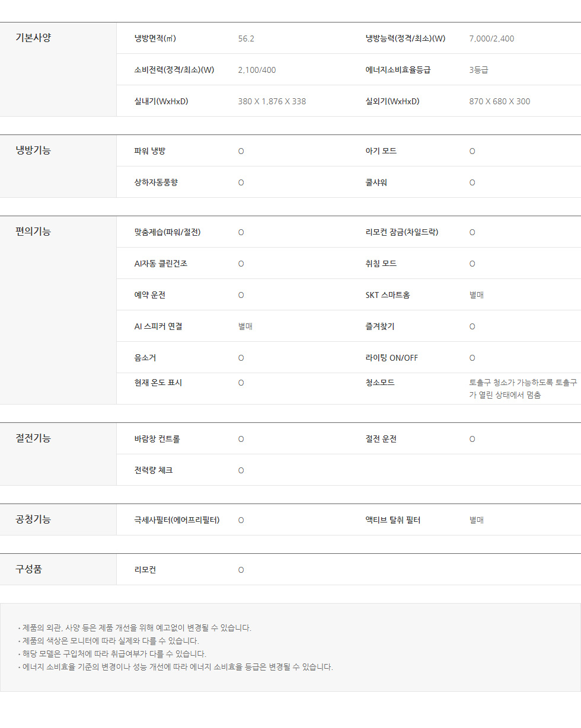
Task: Click the 편의기능 section header
Action: point(33,232)
